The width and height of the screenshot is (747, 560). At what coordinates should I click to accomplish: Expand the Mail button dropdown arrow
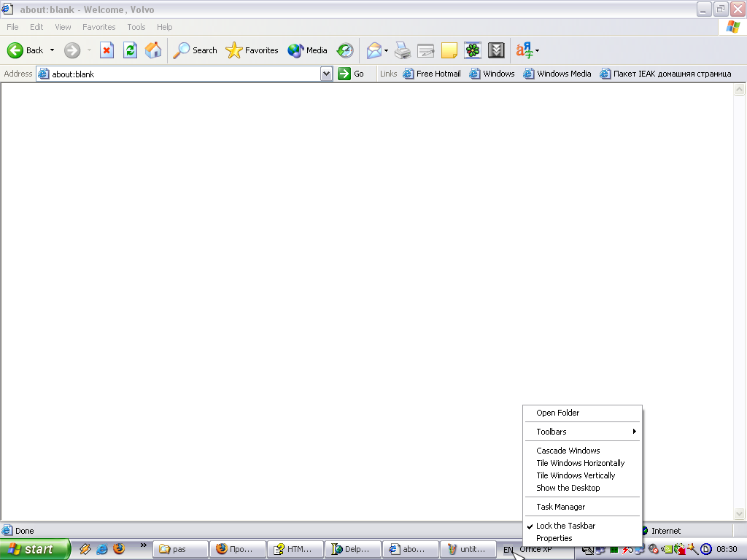point(386,50)
